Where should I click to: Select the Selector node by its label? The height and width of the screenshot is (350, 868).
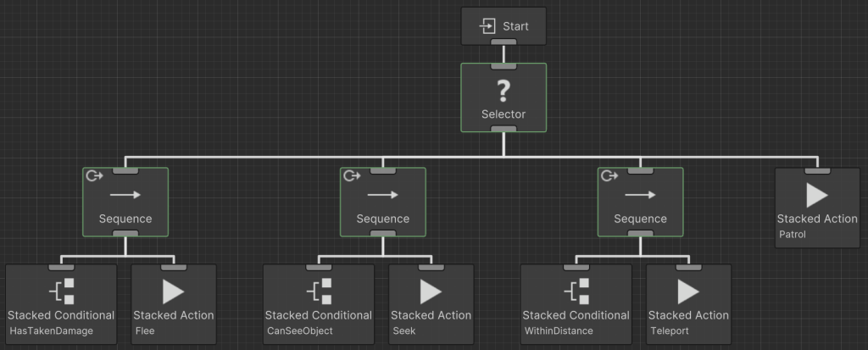(x=504, y=114)
